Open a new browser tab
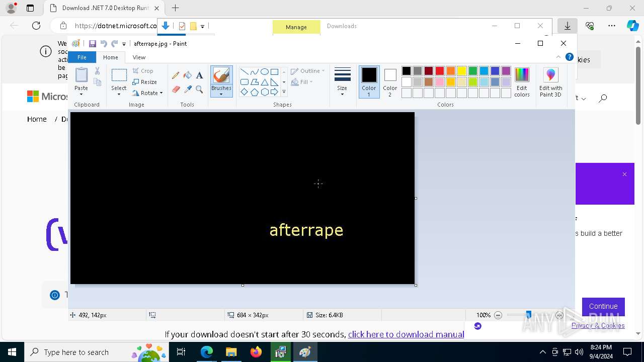 coord(175,8)
